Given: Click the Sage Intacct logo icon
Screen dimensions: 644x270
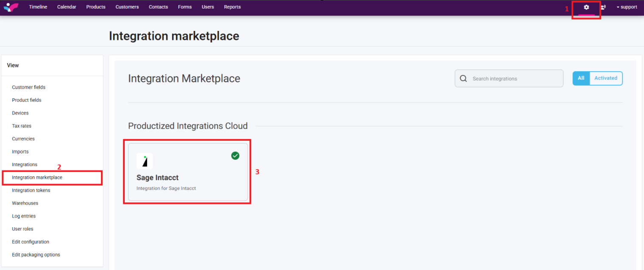Looking at the screenshot, I should (x=145, y=161).
